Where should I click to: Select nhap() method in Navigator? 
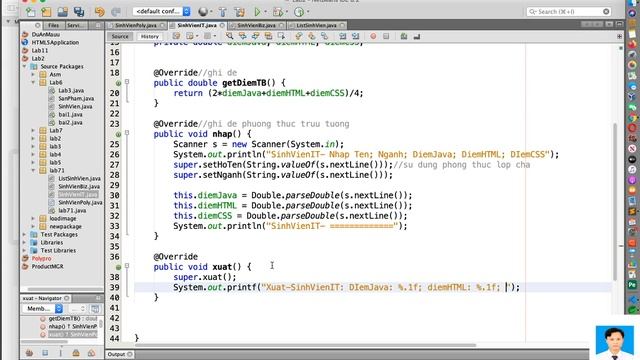(x=73, y=327)
